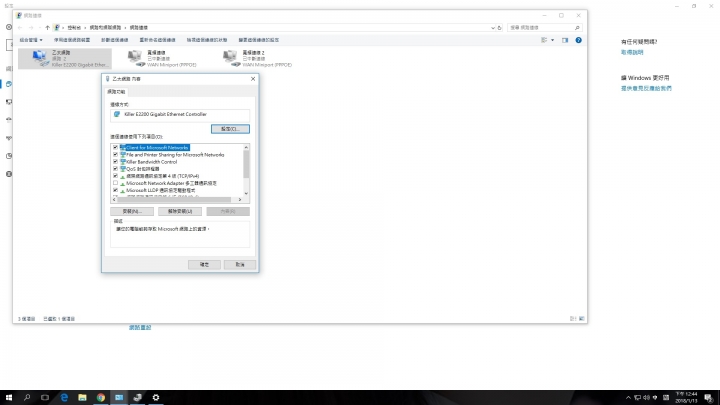Click network icon in the system tray
This screenshot has height=405, width=720.
click(638, 398)
